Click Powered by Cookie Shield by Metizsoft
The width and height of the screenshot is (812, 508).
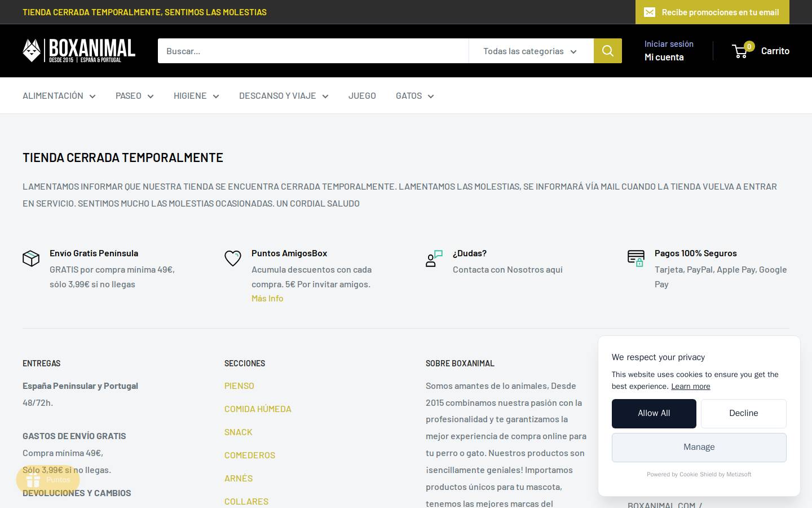tap(699, 474)
